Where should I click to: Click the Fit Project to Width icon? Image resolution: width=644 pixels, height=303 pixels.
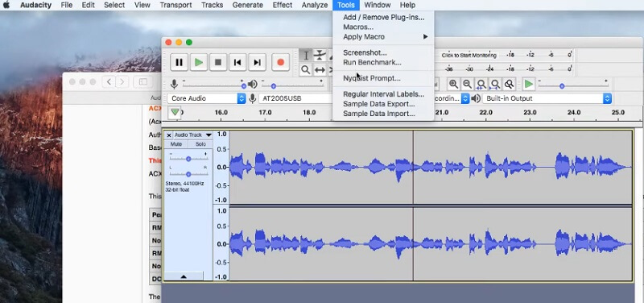pyautogui.click(x=495, y=85)
